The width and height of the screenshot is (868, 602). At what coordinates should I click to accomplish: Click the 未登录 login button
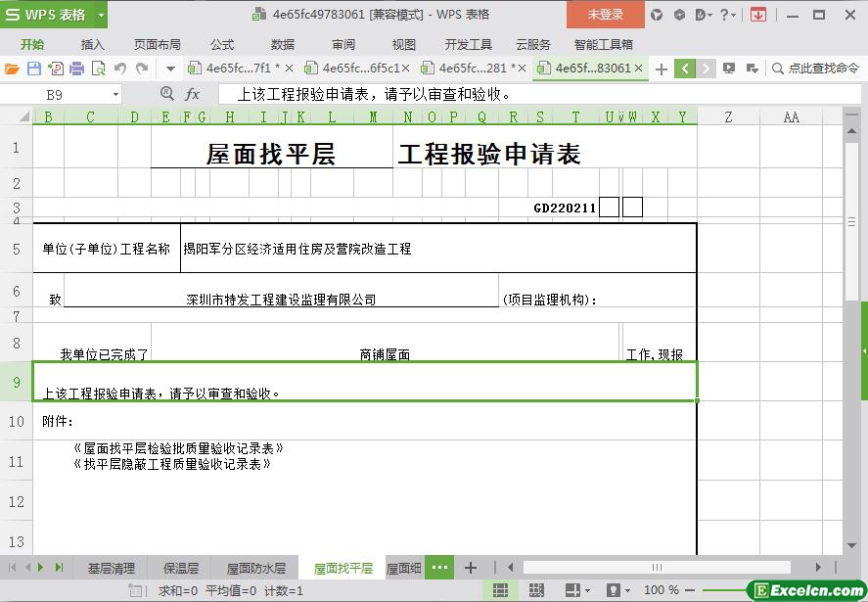(x=605, y=15)
